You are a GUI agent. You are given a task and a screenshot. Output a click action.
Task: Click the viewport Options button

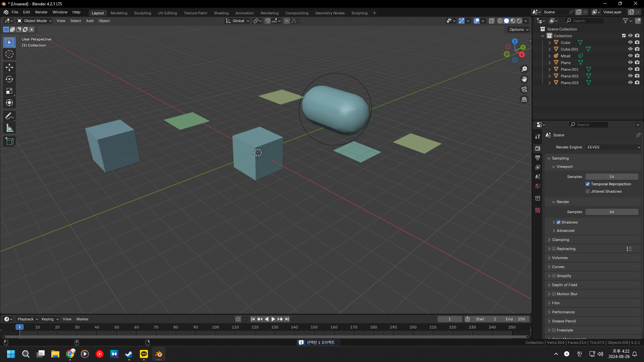pyautogui.click(x=519, y=29)
